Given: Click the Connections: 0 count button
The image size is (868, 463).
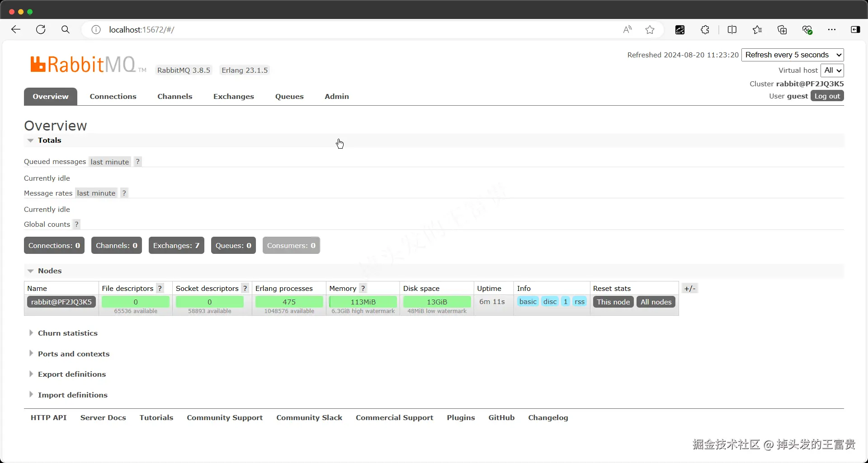Looking at the screenshot, I should (54, 245).
